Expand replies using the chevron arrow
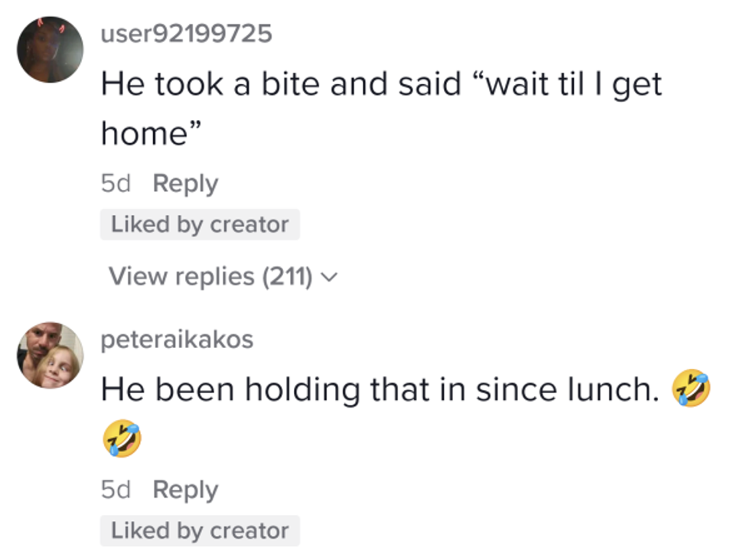 330,277
